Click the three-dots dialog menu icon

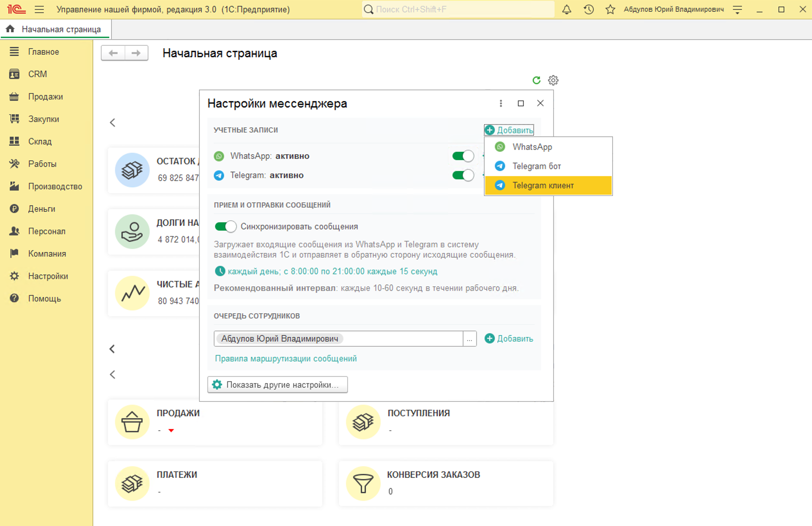[500, 103]
